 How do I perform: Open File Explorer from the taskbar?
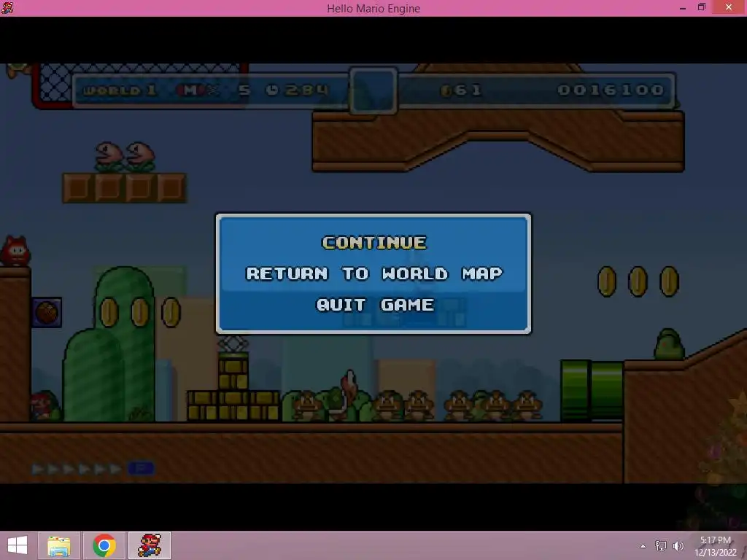(x=59, y=545)
